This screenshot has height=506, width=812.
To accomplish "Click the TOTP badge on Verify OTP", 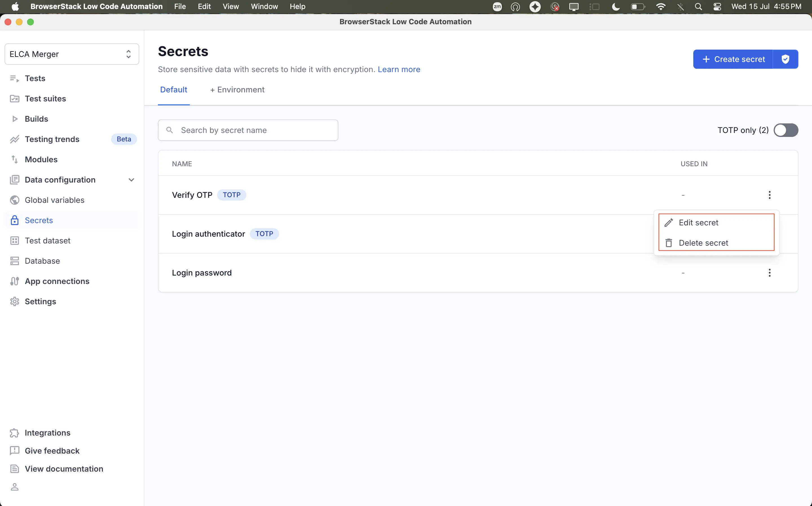I will pos(231,195).
